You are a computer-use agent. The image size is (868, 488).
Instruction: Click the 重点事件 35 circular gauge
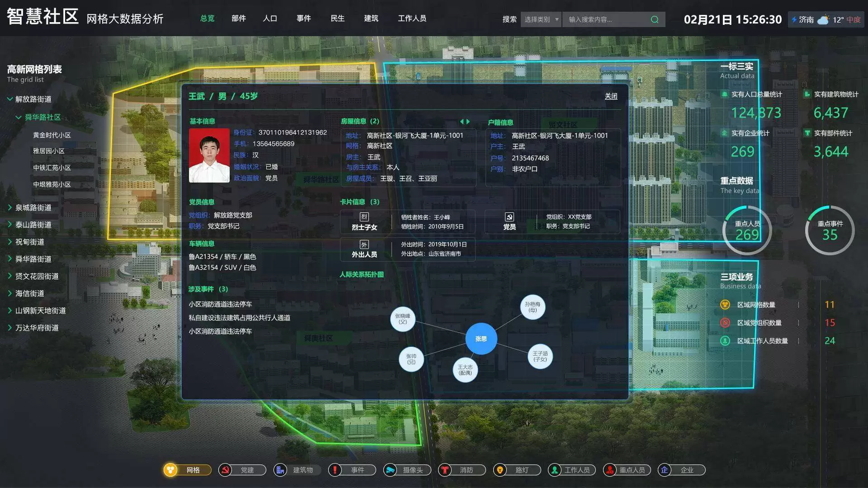(830, 230)
